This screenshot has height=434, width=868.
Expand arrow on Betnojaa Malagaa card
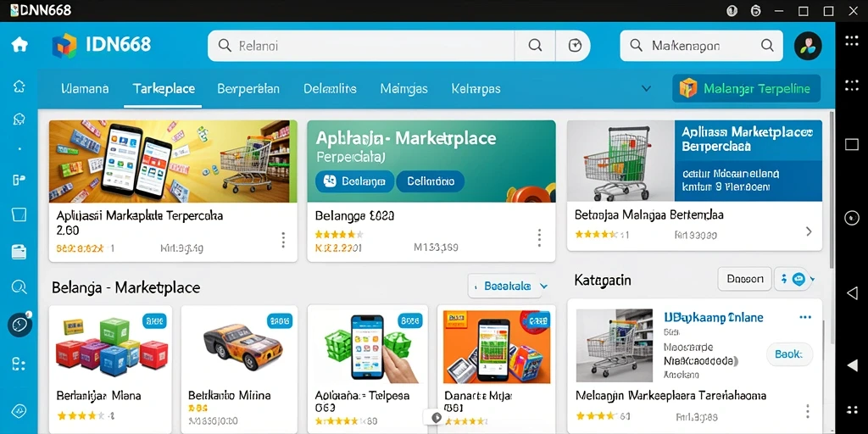click(809, 231)
